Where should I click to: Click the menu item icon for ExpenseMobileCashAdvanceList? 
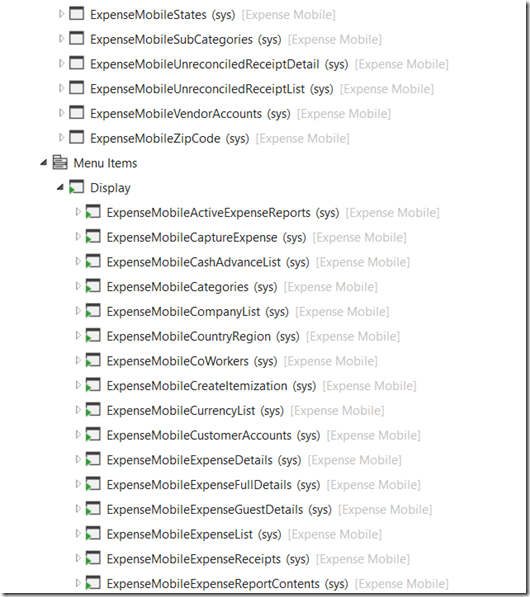(93, 262)
